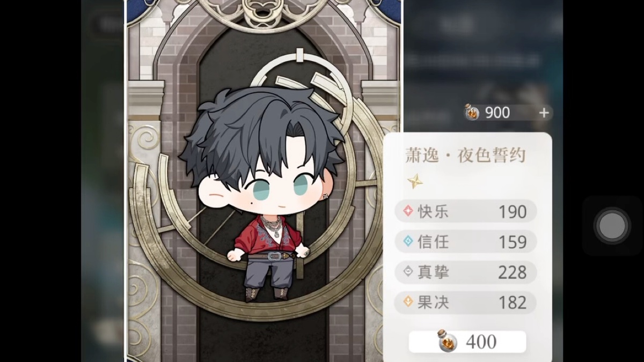Tap the chibi's red jacket
Viewport: 644px width, 362px height.
coord(268,236)
